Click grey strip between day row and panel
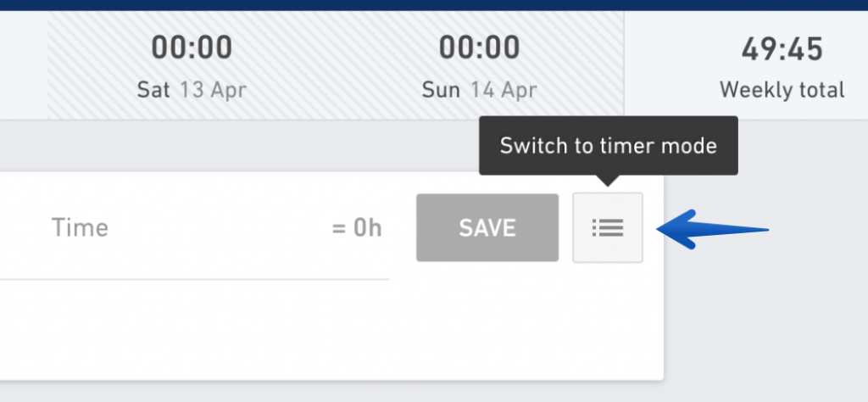868x402 pixels. coord(238,146)
